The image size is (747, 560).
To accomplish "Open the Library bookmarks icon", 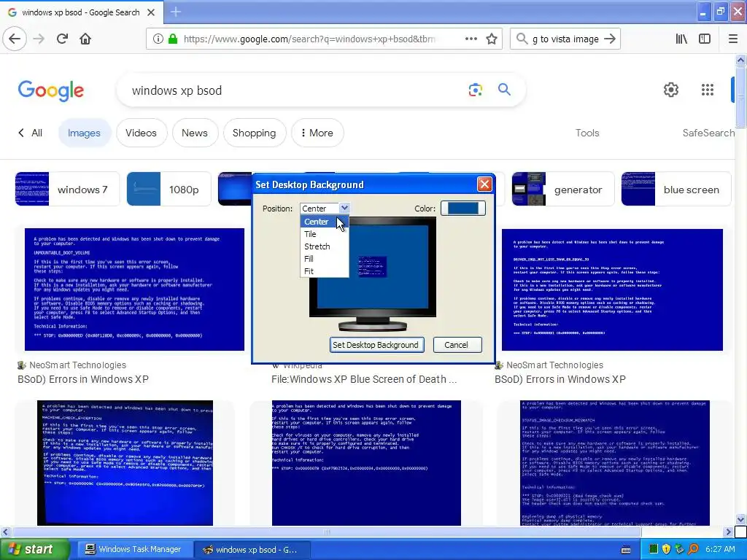I will tap(681, 39).
